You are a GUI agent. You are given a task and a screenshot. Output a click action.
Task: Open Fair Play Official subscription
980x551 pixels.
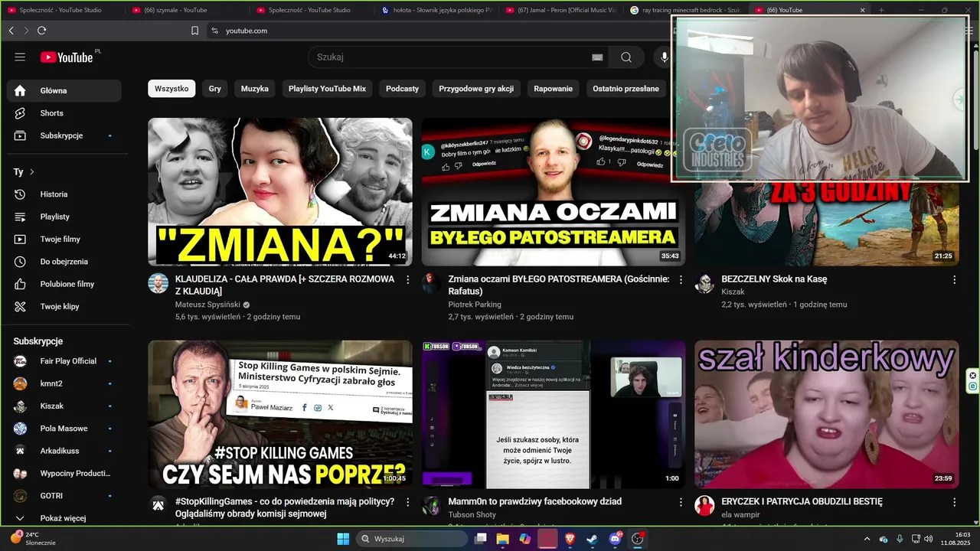click(x=64, y=361)
